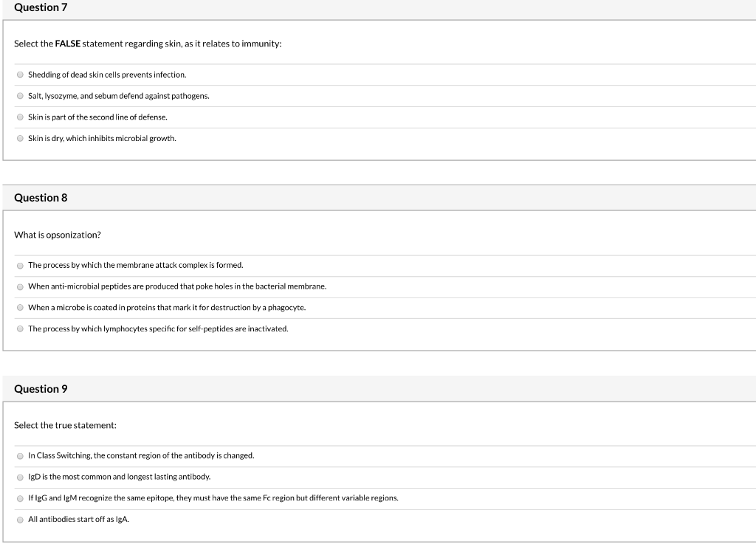This screenshot has width=756, height=544.
Task: Click the Question 7 heading
Action: point(41,7)
